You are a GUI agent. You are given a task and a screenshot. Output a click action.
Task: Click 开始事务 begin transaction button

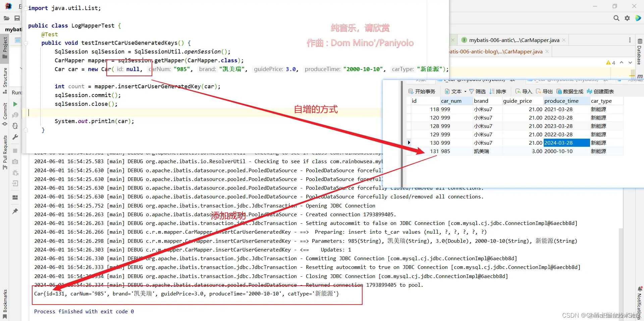click(x=422, y=91)
